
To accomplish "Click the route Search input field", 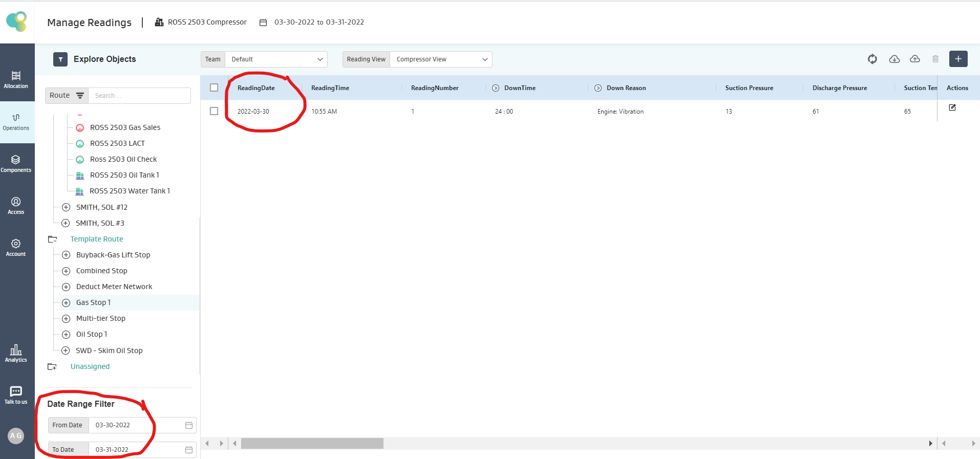I will [x=139, y=96].
